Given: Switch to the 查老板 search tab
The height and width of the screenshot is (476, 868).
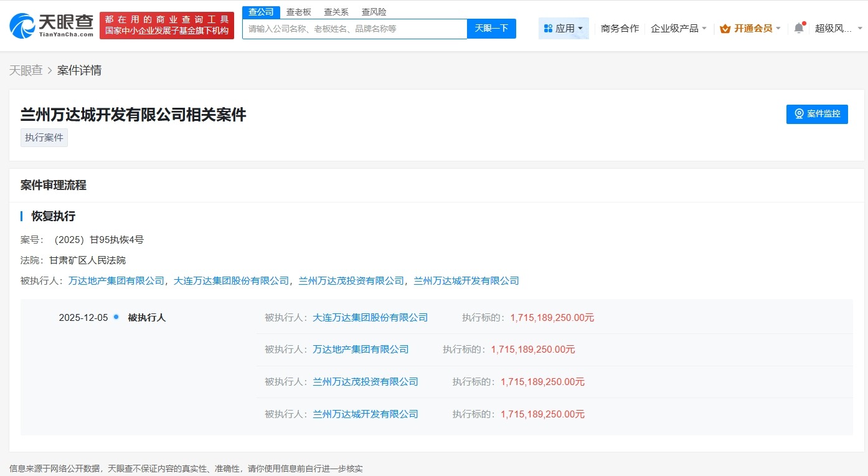Looking at the screenshot, I should click(x=298, y=11).
